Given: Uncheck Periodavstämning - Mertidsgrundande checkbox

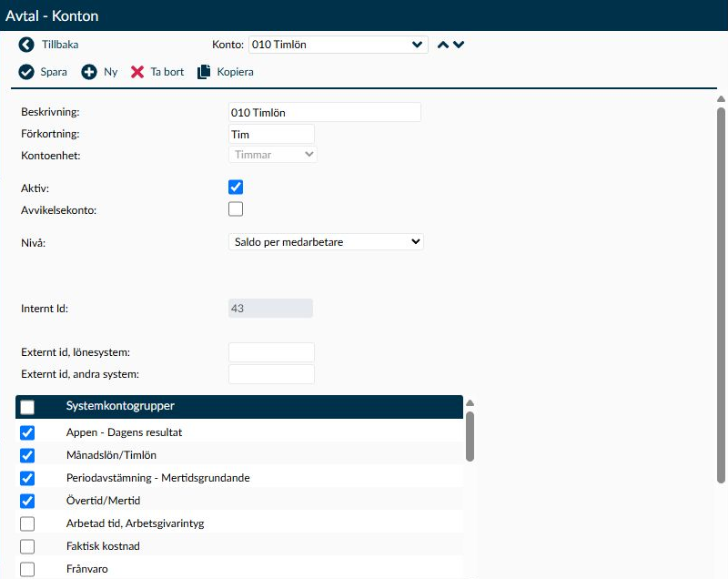Looking at the screenshot, I should click(x=27, y=478).
